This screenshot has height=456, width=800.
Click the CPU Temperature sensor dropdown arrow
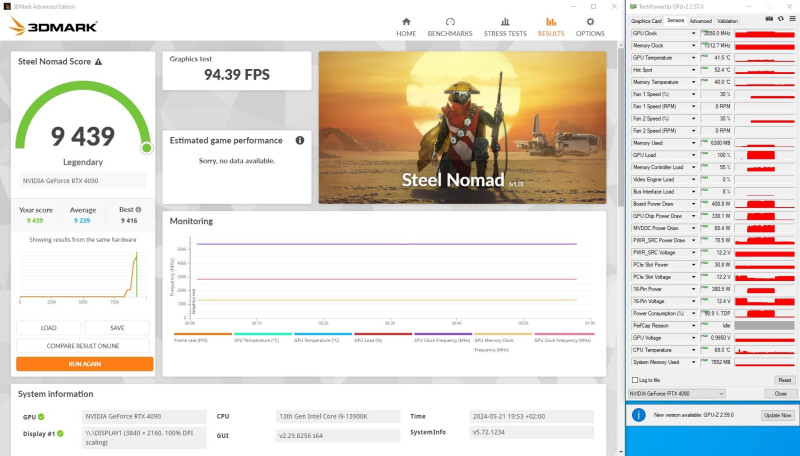coord(693,350)
